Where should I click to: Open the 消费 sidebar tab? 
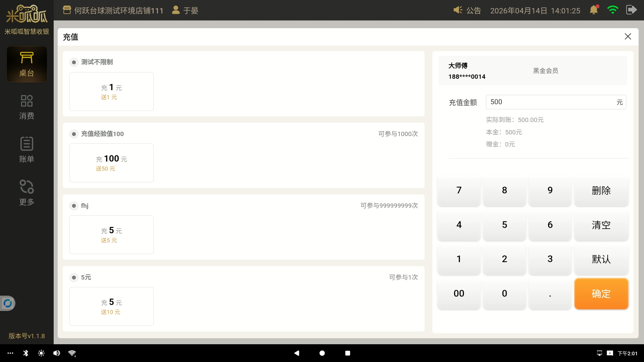(26, 107)
